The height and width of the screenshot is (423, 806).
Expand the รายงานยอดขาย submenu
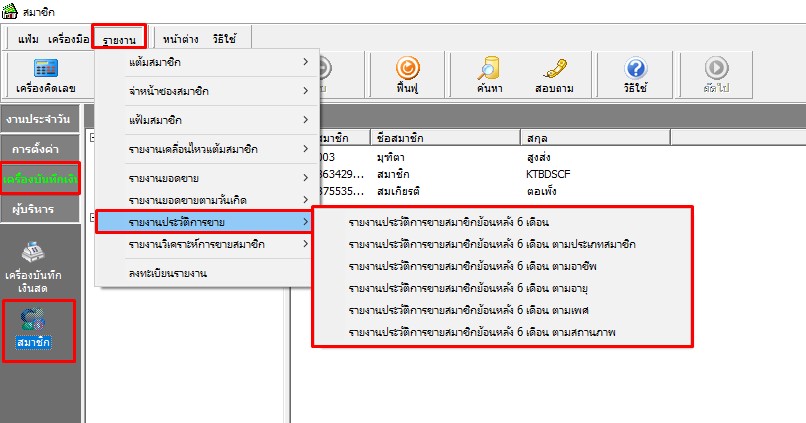pyautogui.click(x=206, y=178)
